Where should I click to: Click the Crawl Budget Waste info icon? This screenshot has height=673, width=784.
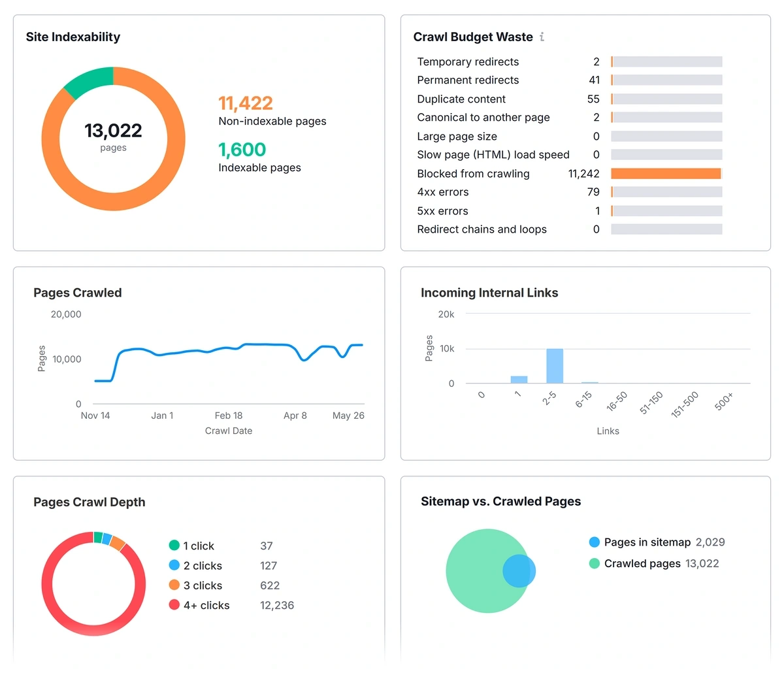click(x=542, y=37)
